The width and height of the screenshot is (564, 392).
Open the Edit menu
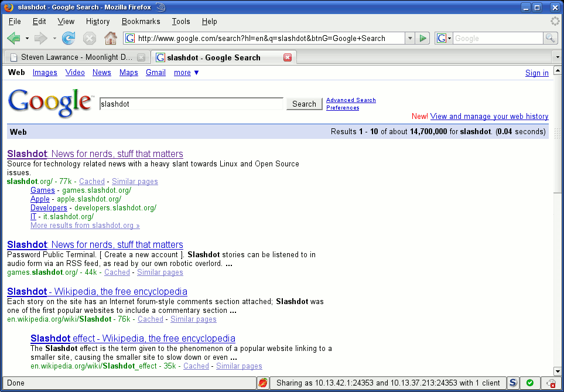(39, 22)
